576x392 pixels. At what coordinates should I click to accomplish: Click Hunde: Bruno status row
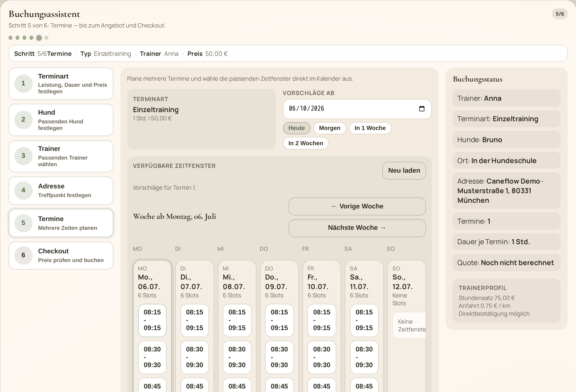[x=506, y=140]
